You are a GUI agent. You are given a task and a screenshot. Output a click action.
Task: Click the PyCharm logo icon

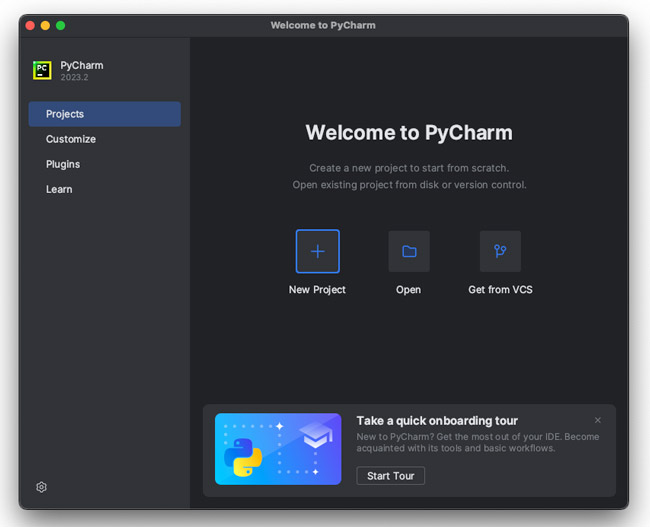point(42,70)
